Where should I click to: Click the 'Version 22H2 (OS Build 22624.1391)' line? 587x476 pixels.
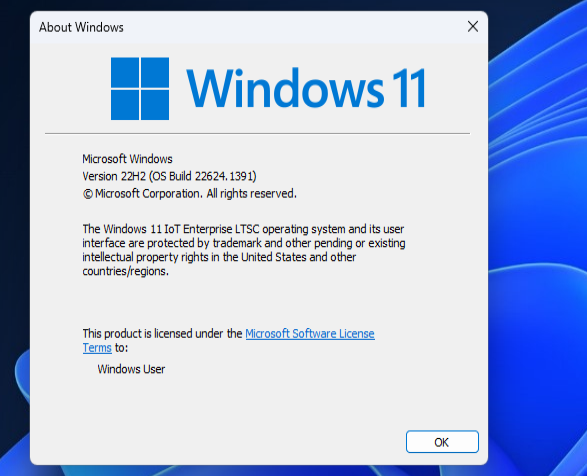(x=169, y=176)
